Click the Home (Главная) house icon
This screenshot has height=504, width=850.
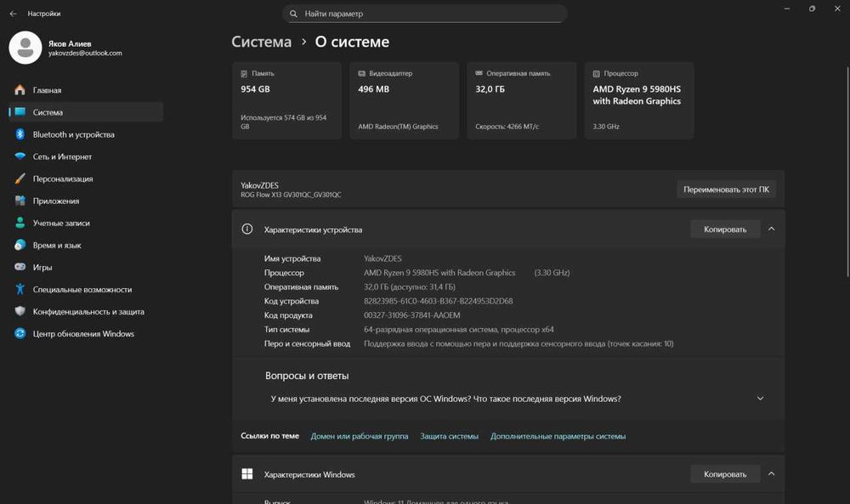[20, 90]
